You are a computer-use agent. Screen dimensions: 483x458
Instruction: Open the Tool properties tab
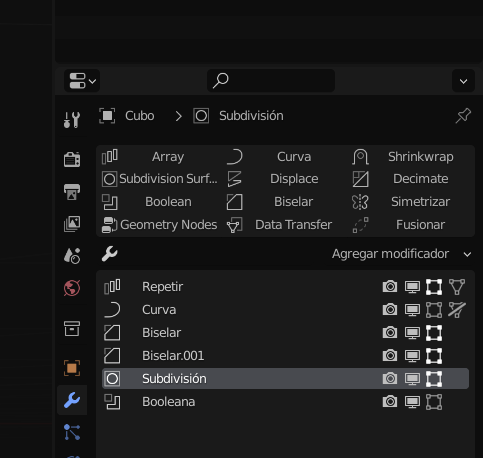72,120
